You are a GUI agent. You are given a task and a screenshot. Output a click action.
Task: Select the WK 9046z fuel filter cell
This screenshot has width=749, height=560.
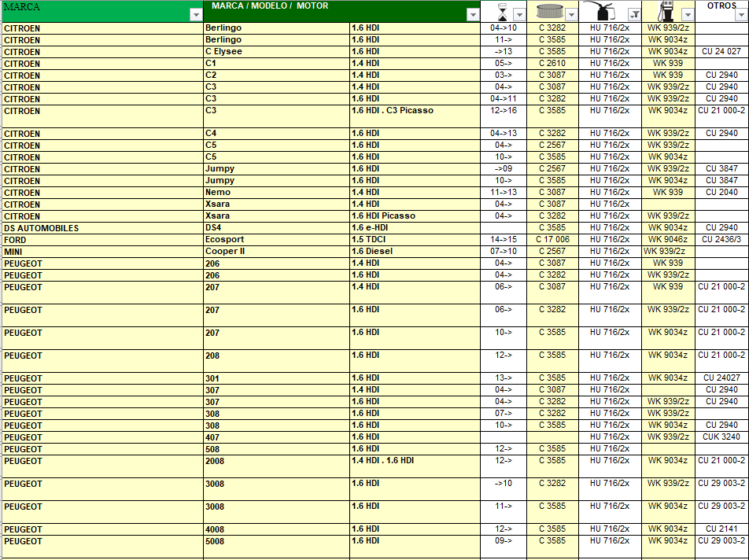(x=668, y=240)
